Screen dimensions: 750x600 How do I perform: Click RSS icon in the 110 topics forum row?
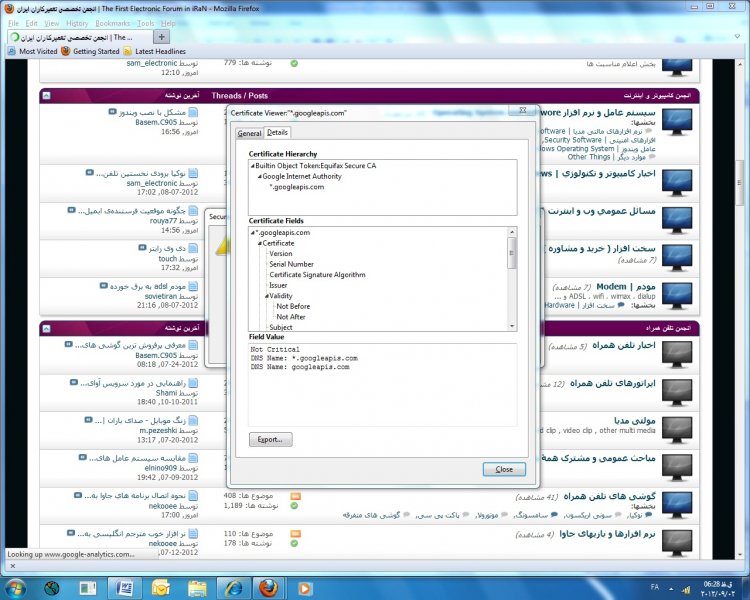coord(296,534)
